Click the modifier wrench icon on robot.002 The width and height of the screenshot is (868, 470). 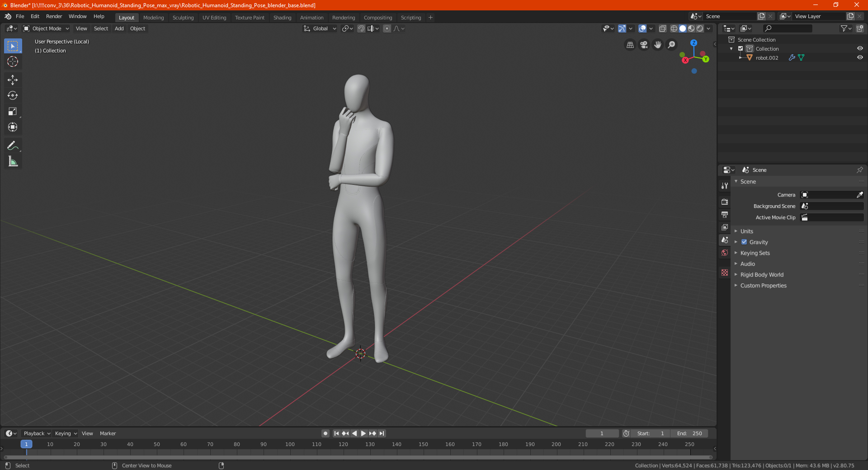coord(792,57)
